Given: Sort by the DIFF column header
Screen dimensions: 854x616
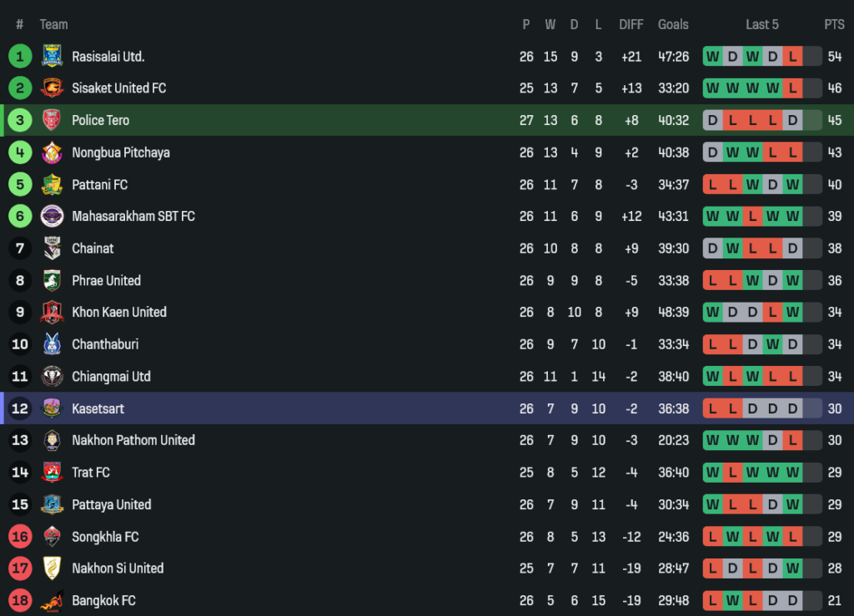Looking at the screenshot, I should coord(631,25).
